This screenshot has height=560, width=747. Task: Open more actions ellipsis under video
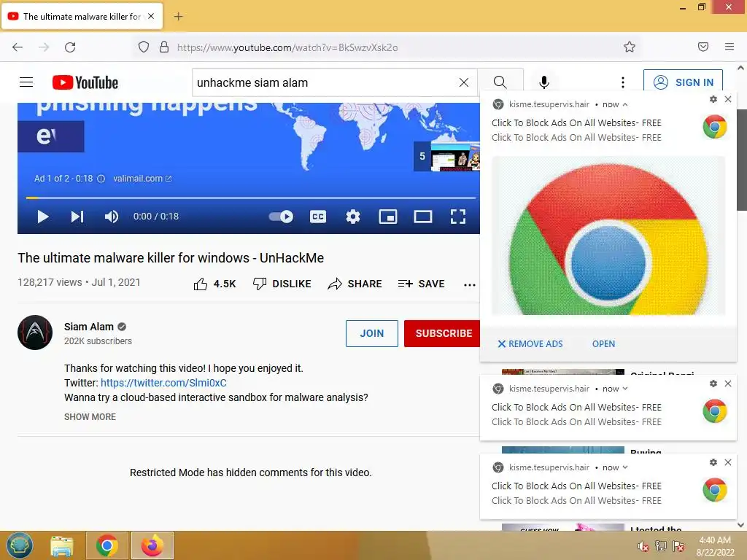coord(470,285)
